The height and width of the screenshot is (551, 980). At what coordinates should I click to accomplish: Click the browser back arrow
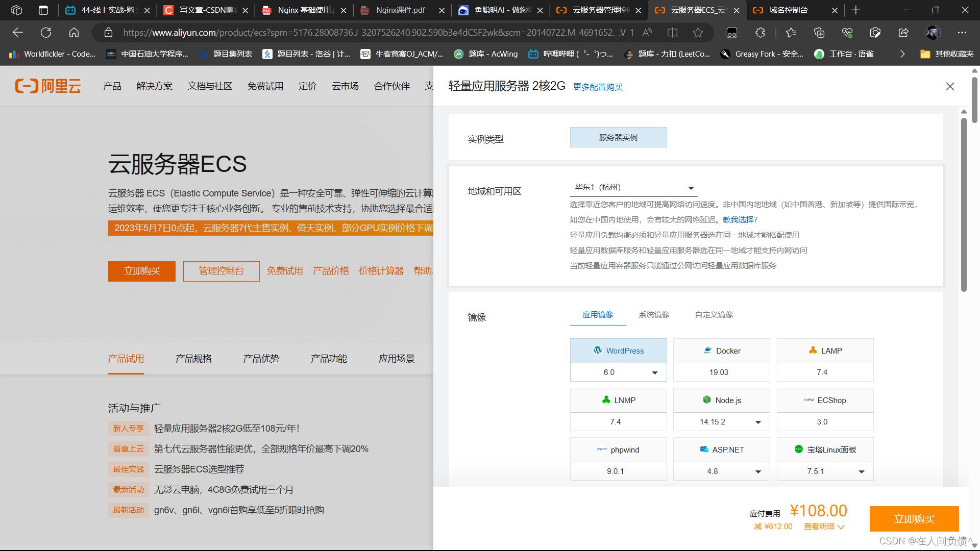point(18,33)
